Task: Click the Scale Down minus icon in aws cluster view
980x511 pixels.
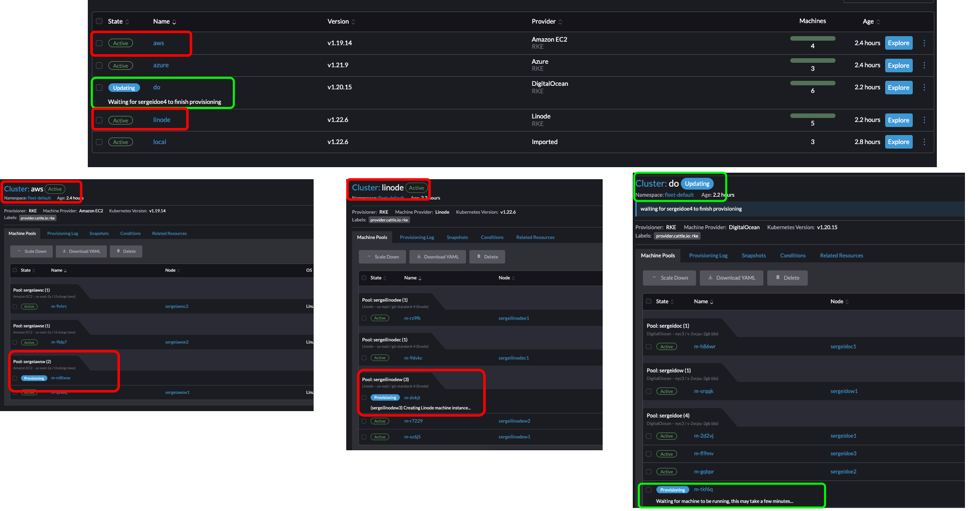Action: [18, 251]
